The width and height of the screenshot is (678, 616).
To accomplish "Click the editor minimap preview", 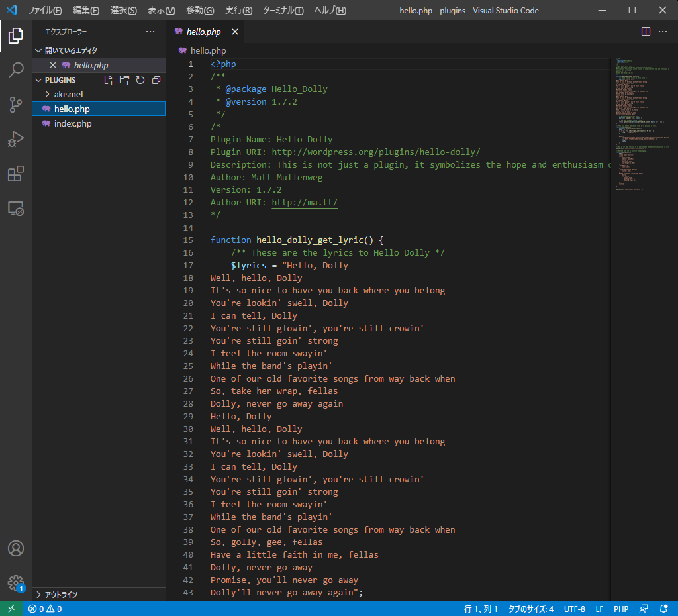I will point(642,124).
